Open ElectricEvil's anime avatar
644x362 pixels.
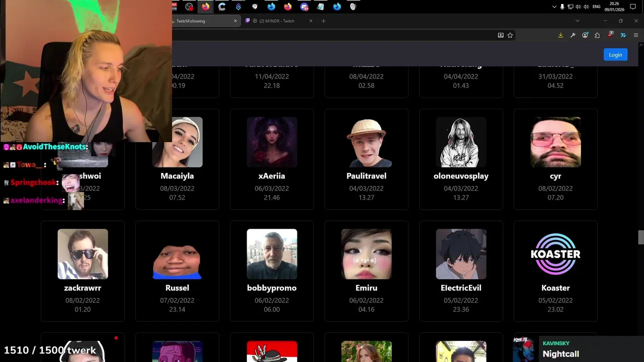[461, 254]
